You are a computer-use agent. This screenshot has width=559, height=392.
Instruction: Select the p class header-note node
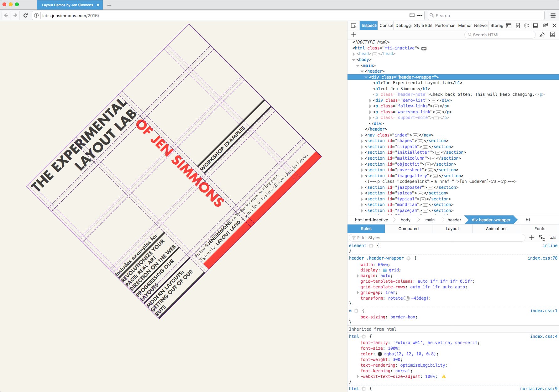point(459,95)
